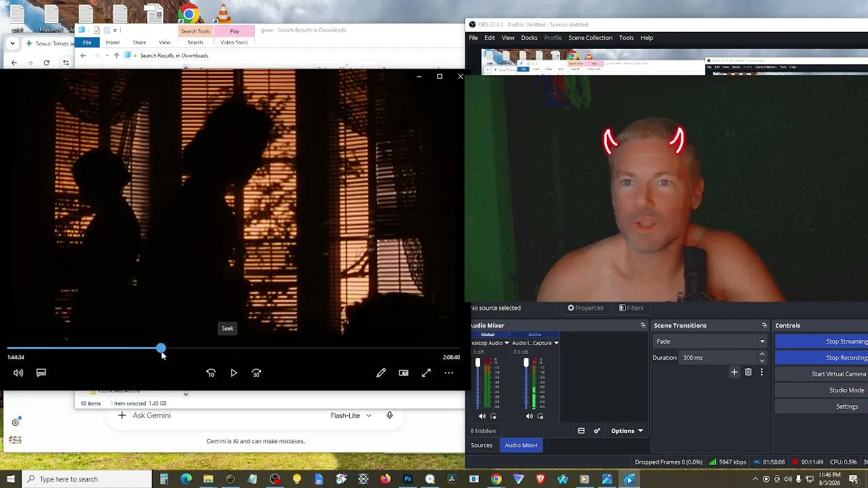Go up one folder in File Explorer
The width and height of the screenshot is (868, 488).
point(117,56)
